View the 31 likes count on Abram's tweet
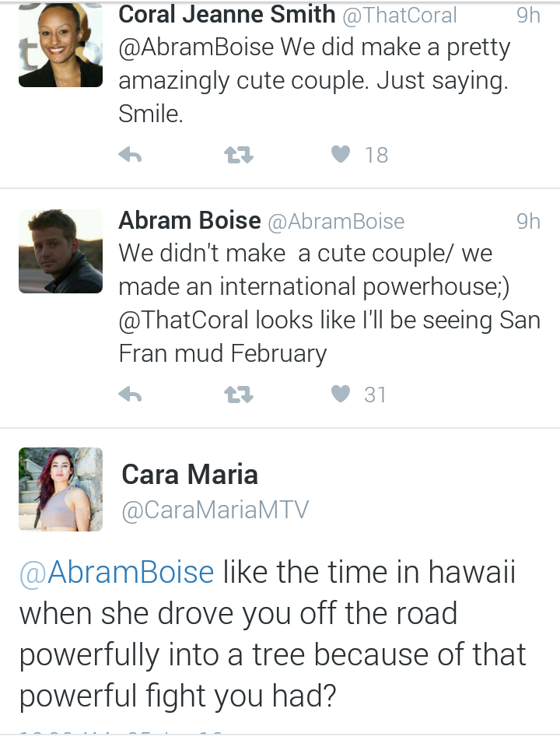The width and height of the screenshot is (560, 747). click(x=375, y=395)
